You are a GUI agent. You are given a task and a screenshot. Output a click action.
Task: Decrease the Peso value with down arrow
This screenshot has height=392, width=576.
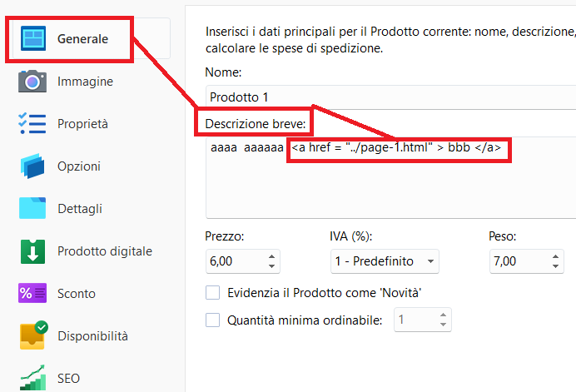coord(555,265)
